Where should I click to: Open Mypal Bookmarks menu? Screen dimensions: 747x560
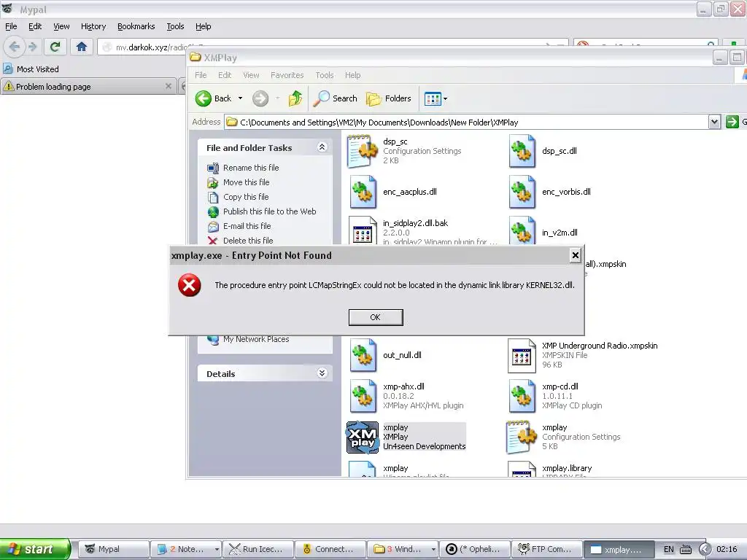point(136,26)
